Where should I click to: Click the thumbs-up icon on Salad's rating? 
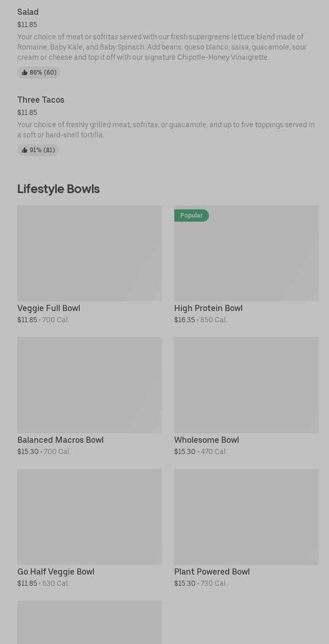(25, 73)
